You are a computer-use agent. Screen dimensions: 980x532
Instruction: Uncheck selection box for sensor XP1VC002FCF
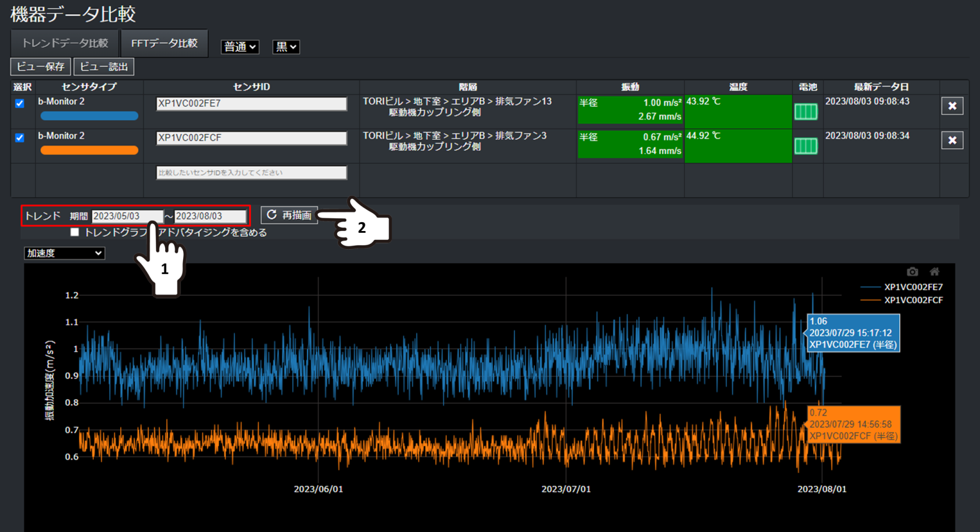point(20,138)
